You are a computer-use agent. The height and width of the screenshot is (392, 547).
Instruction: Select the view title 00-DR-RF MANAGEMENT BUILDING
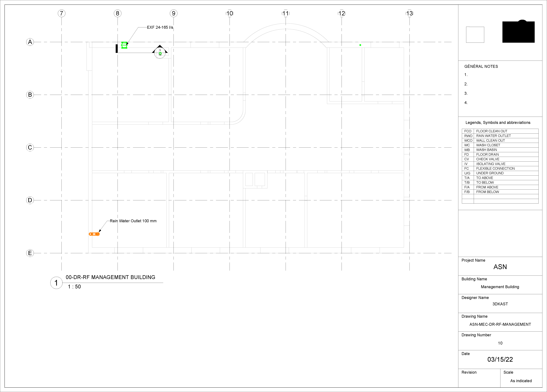pos(110,277)
